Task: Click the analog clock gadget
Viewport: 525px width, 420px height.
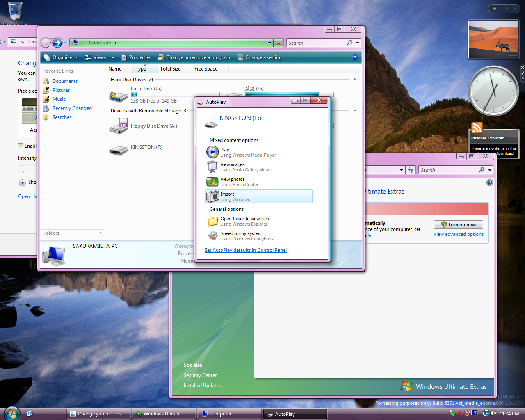Action: click(494, 91)
